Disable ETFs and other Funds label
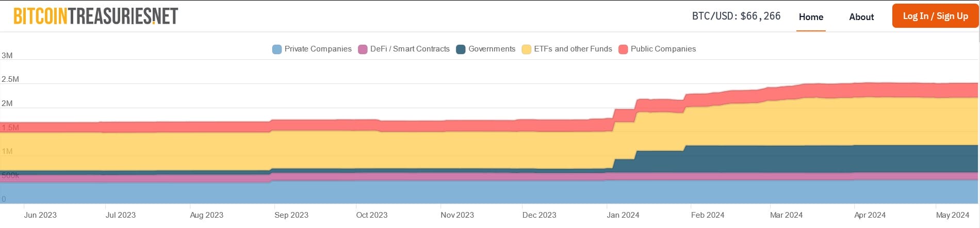This screenshot has height=228, width=980. 573,49
